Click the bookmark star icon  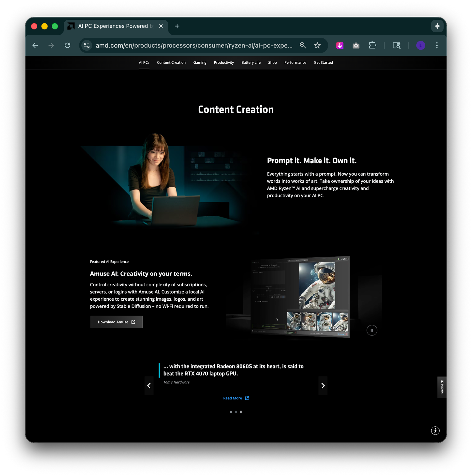click(317, 45)
